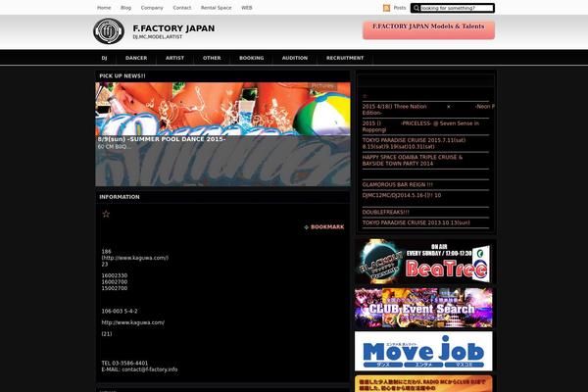This screenshot has height=392, width=588.
Task: Open the SUMMER POOL DANCE 2015 headline
Action: click(x=162, y=139)
